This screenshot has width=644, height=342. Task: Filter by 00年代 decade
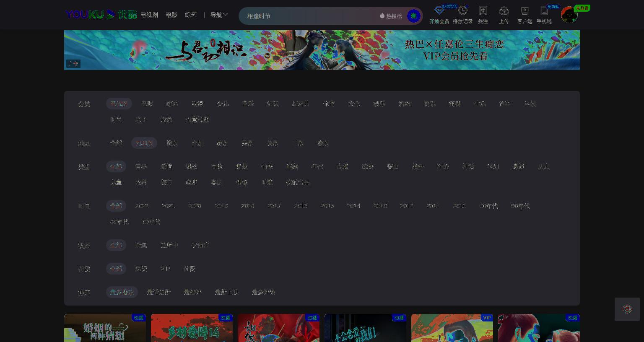coord(489,206)
